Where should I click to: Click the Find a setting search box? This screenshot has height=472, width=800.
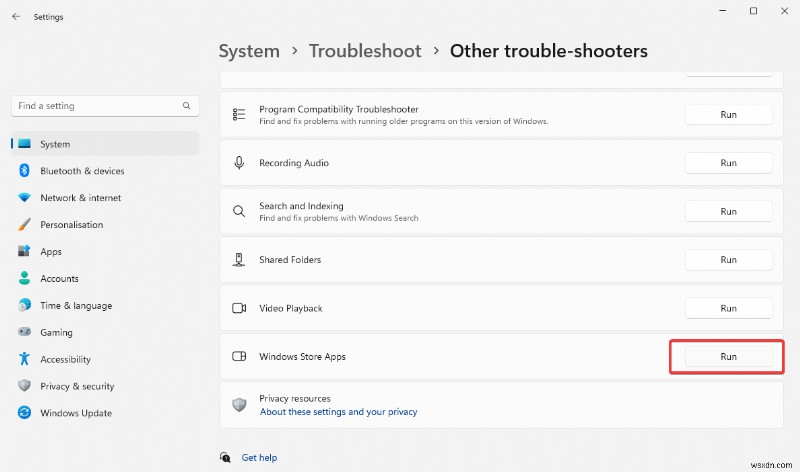coord(105,106)
